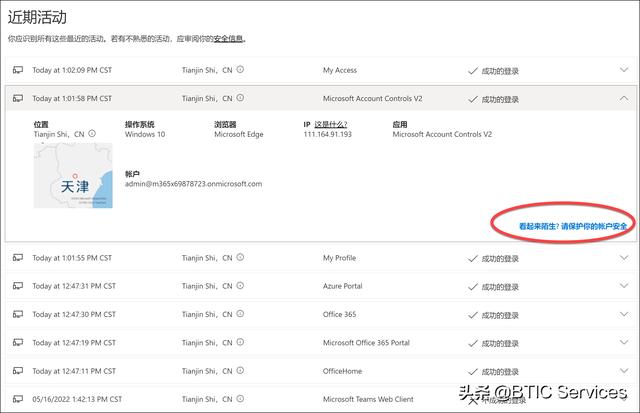Open location info icon in Office 365 row
The image size is (640, 413).
[240, 314]
